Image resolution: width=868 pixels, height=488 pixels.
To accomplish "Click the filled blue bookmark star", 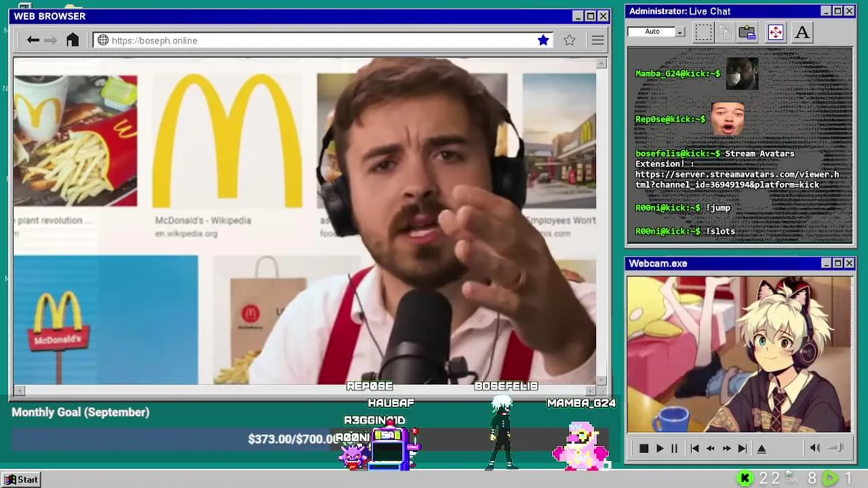I will click(x=543, y=40).
